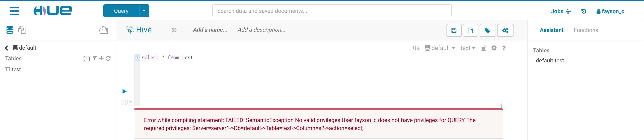Expand the text type dropdown
644x140 pixels.
click(467, 48)
